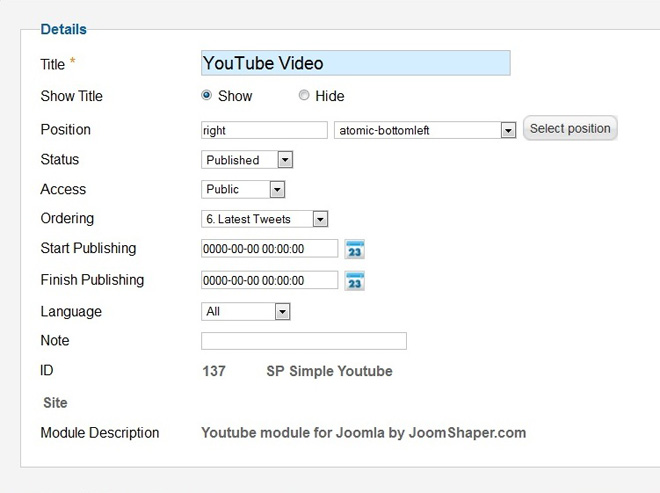Open the Start Publishing calendar picker

(x=354, y=249)
